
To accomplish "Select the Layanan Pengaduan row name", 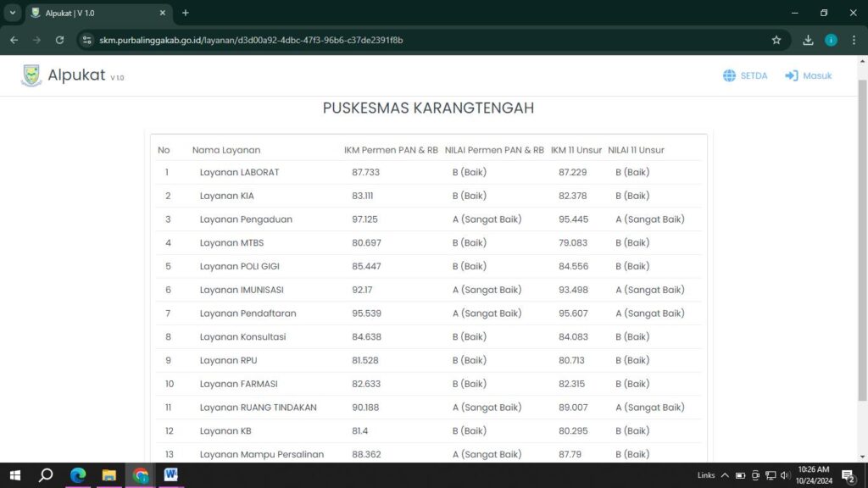I will (246, 219).
